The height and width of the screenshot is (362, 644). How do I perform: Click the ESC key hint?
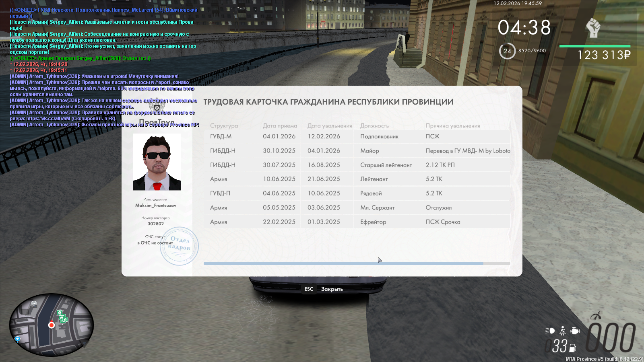[309, 289]
